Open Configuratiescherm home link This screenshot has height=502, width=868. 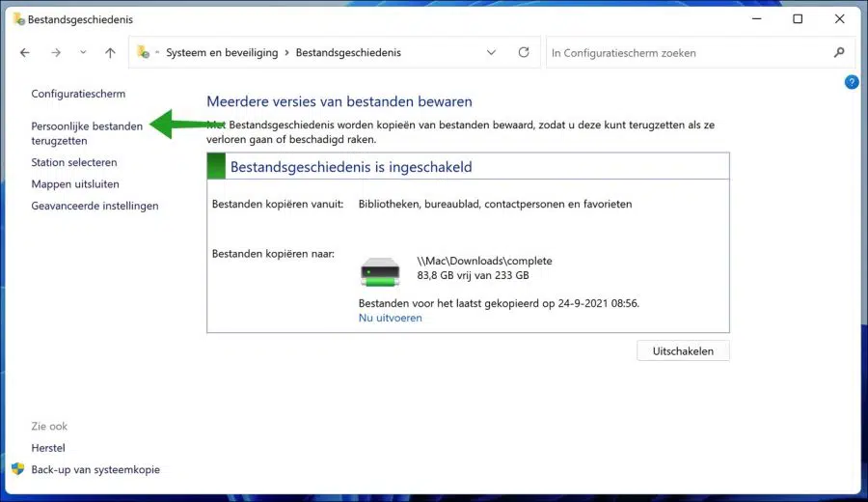point(78,94)
